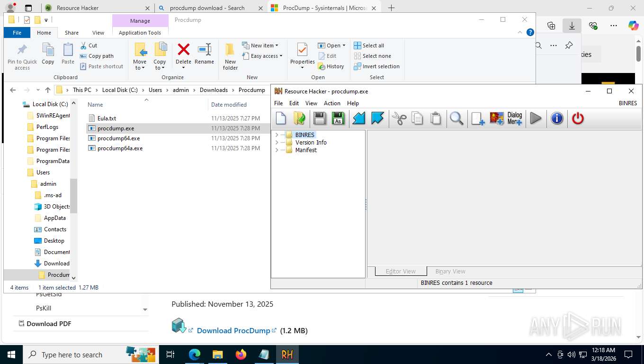This screenshot has width=644, height=364.
Task: Open the Explorer ribbon View tab
Action: 98,33
